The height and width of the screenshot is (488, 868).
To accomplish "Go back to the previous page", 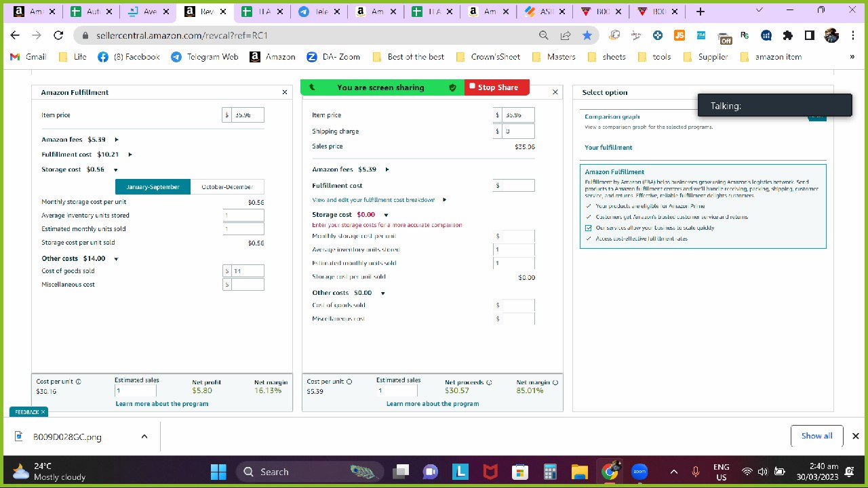I will (15, 35).
